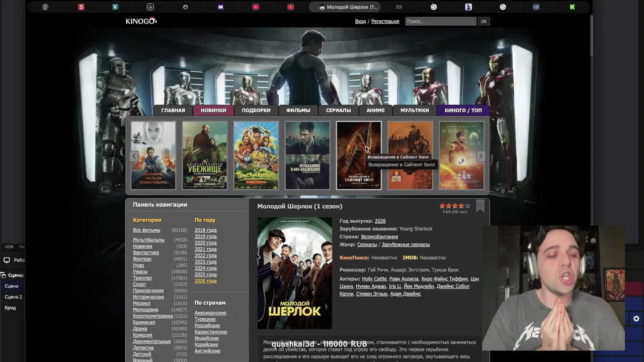Bookmark Молодой Шерлок with the ribbon icon
644x362 pixels.
click(x=480, y=206)
